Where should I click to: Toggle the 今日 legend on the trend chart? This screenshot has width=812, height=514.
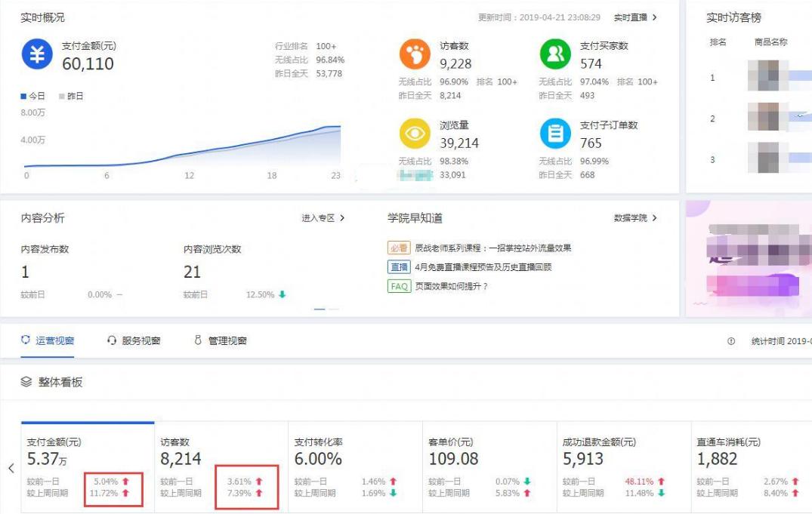click(32, 97)
